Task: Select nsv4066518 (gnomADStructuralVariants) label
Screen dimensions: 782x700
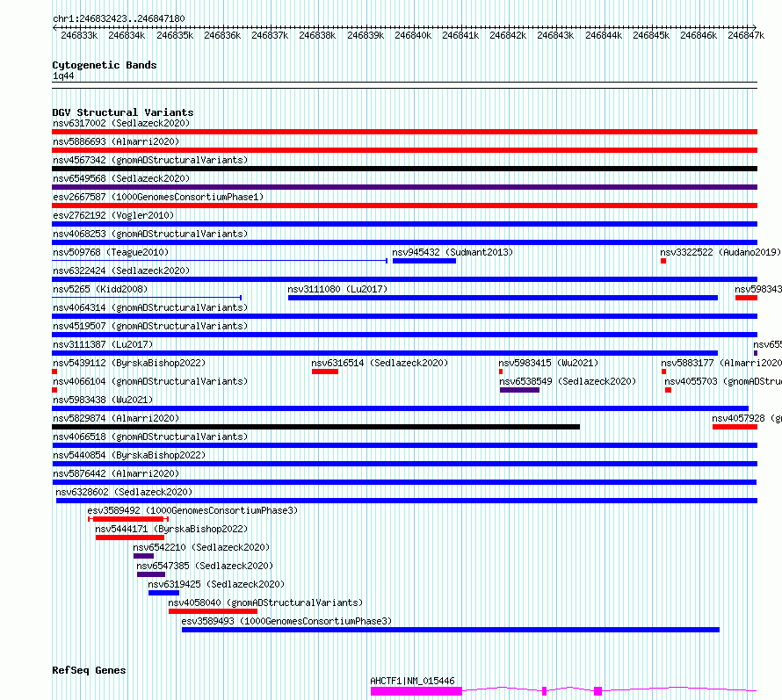Action: (x=150, y=437)
